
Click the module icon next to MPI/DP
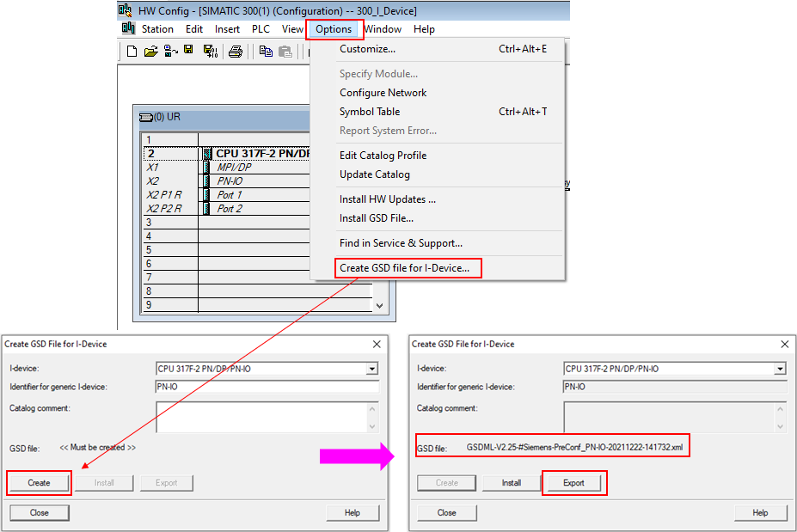pos(206,168)
